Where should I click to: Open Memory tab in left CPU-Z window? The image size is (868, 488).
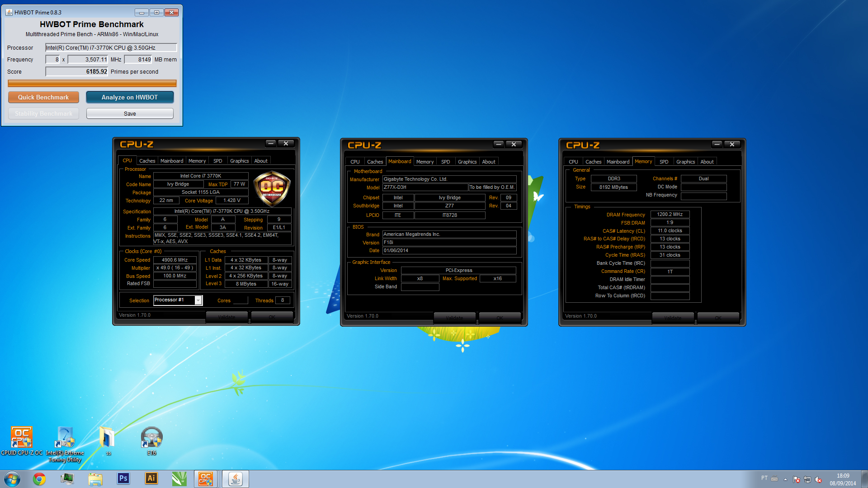[197, 161]
